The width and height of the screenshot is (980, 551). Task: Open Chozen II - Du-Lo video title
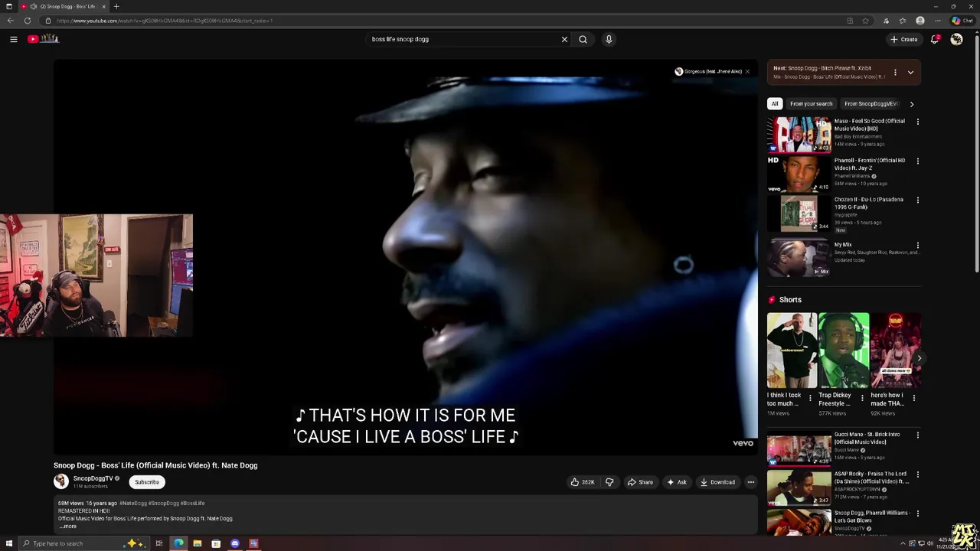[x=868, y=203]
